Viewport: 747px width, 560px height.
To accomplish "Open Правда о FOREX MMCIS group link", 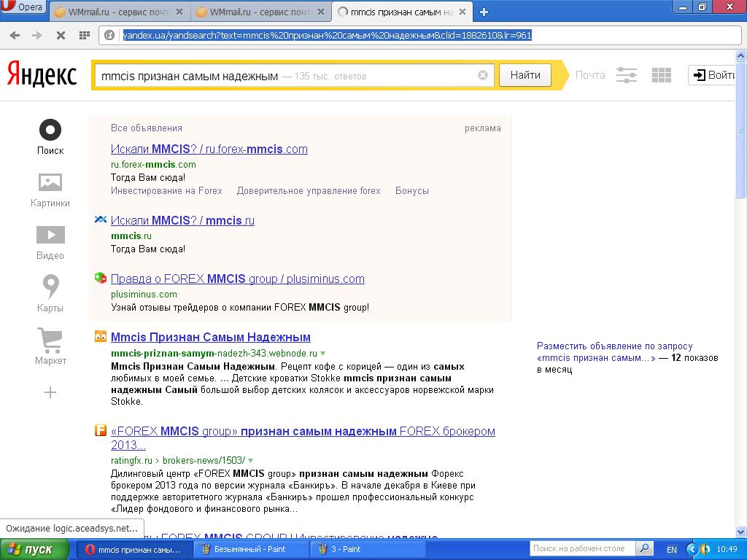I will click(x=238, y=279).
